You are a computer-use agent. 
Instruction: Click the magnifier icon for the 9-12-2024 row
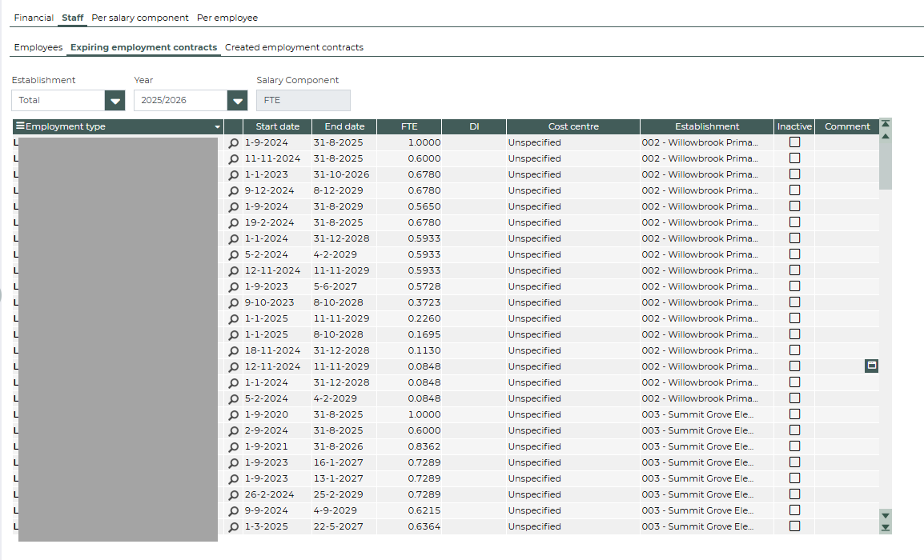(234, 191)
